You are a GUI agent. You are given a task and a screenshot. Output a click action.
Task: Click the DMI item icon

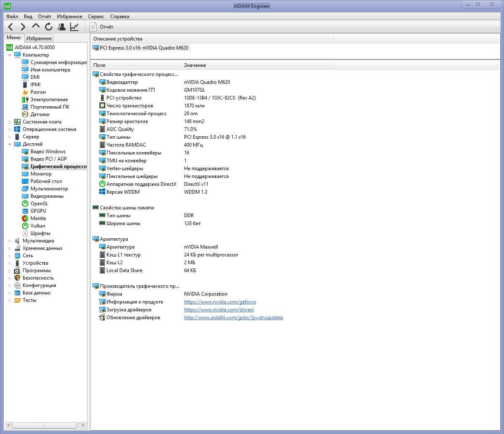tap(25, 77)
